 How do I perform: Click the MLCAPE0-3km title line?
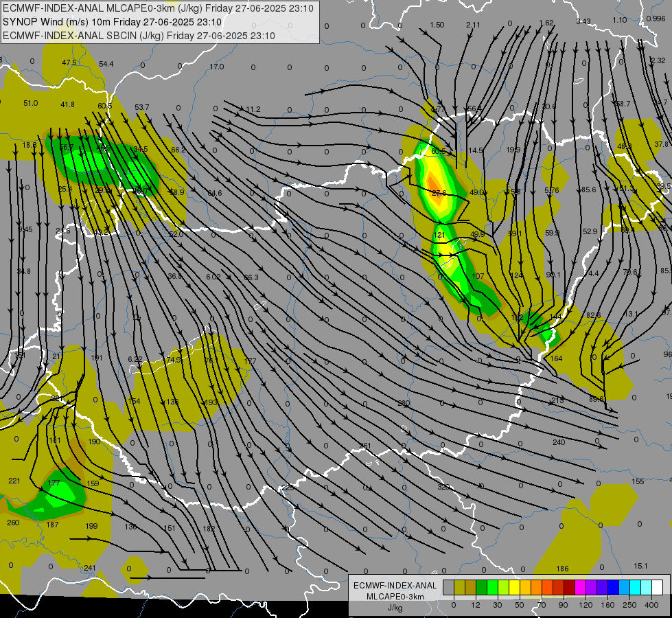(158, 8)
